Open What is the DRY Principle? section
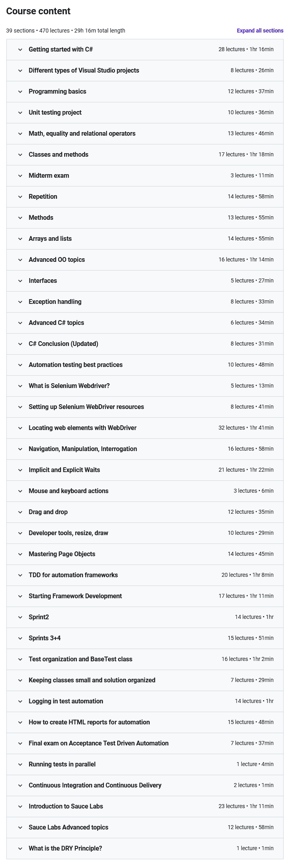290x868 pixels. coord(65,849)
